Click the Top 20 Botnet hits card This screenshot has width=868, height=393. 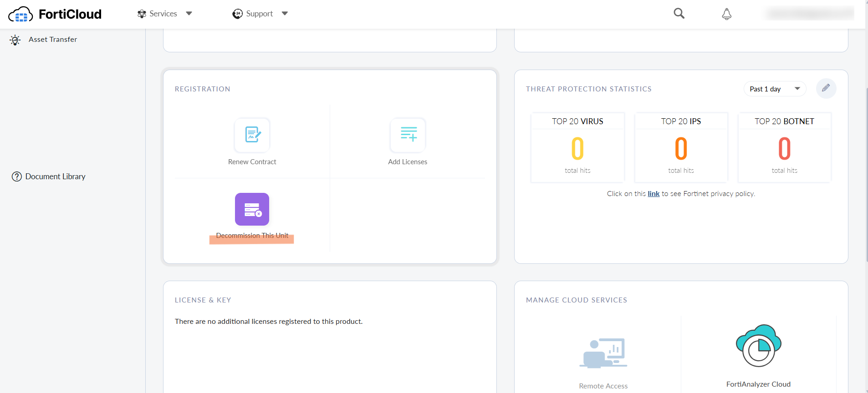785,147
